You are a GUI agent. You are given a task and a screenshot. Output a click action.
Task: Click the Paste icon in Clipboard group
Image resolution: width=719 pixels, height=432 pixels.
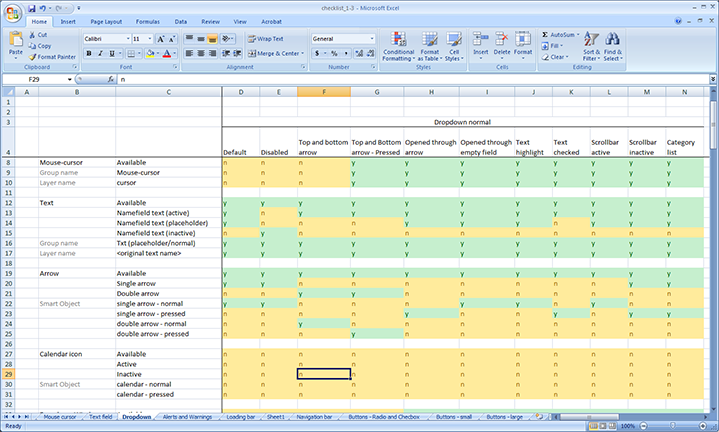tap(15, 39)
